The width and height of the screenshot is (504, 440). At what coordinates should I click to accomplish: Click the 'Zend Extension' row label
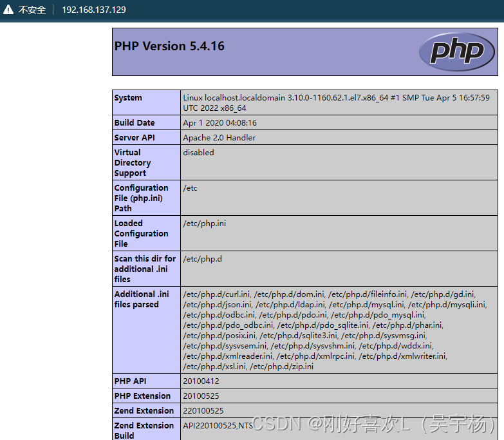[x=144, y=410]
